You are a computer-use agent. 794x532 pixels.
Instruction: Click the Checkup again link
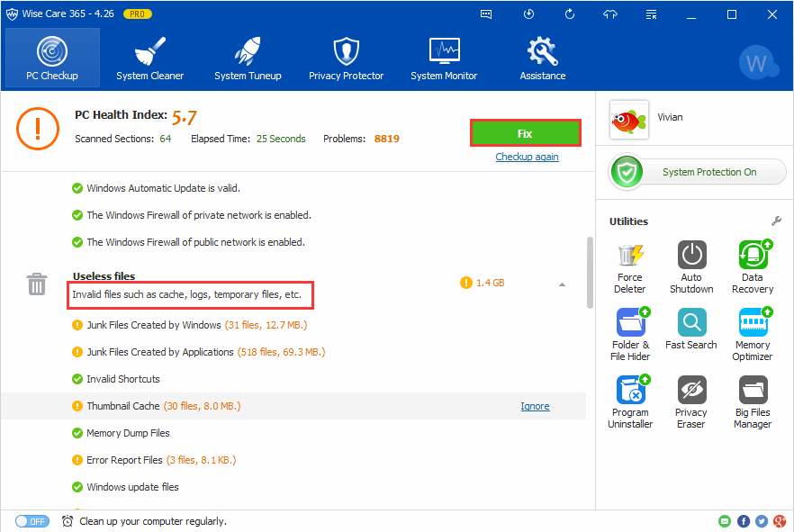[x=527, y=157]
